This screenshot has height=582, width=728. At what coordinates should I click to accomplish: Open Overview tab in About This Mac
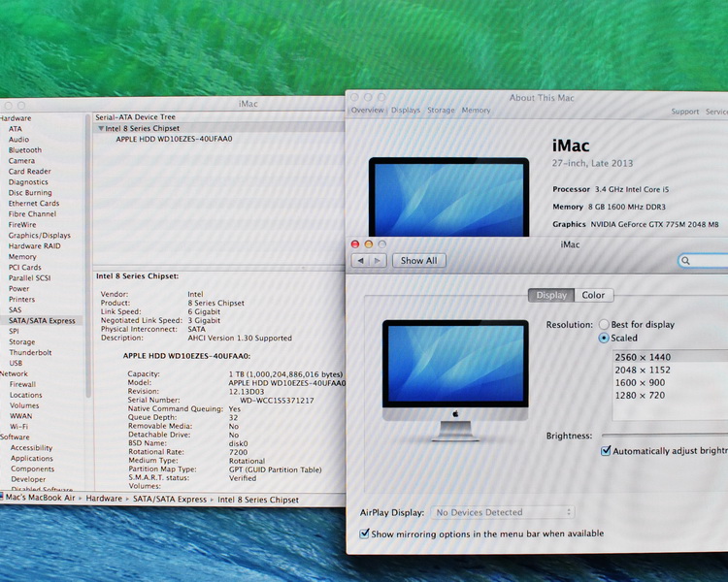(x=367, y=110)
